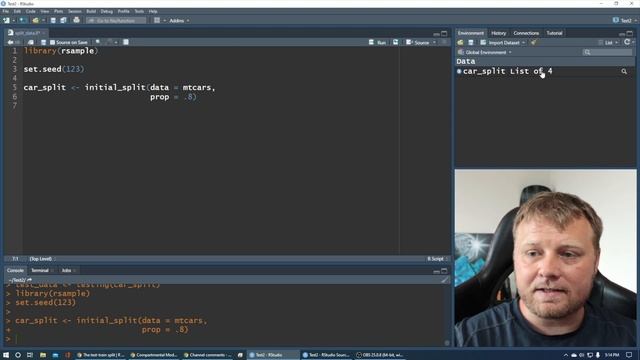Print the current file
Screen dimensions: 640x360
76,20
